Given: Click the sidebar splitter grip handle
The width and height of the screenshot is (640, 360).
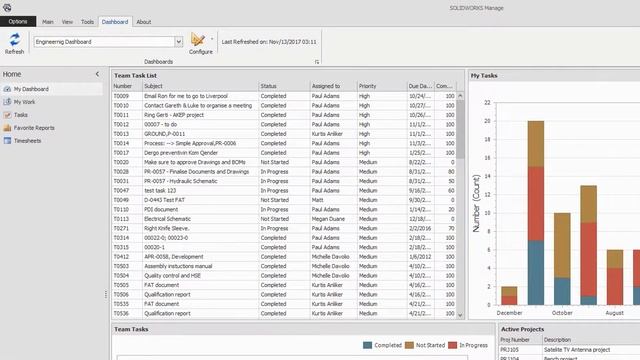Looking at the screenshot, I should pos(106,294).
